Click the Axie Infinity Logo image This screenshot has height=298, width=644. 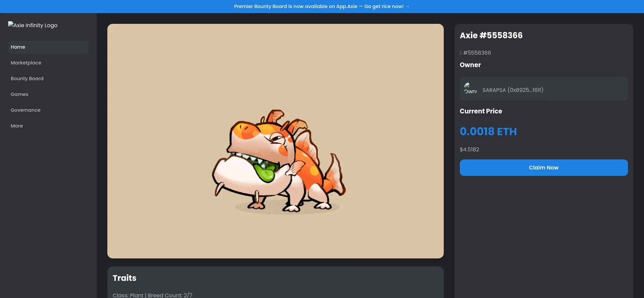[x=33, y=25]
